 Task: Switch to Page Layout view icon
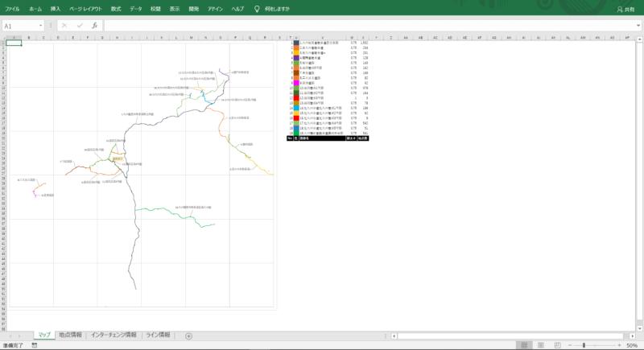tap(540, 345)
